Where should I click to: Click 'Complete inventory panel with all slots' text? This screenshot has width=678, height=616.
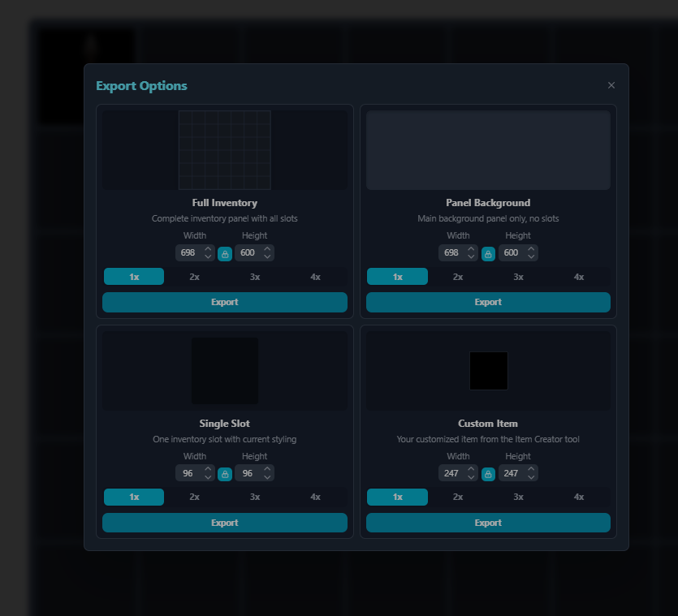pos(224,219)
